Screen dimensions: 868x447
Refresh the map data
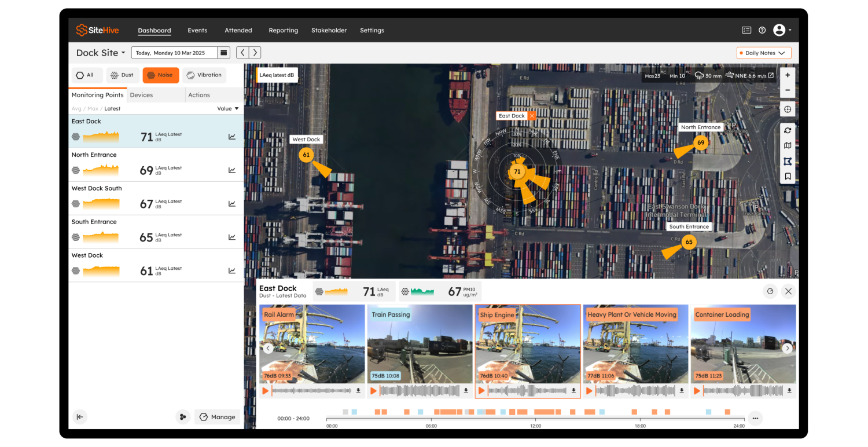click(788, 130)
